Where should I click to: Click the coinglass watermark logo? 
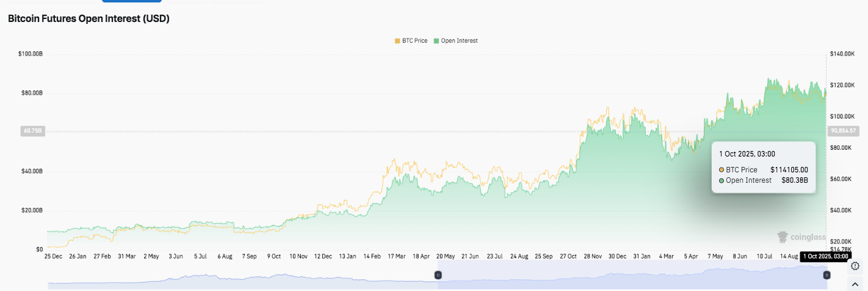[801, 237]
